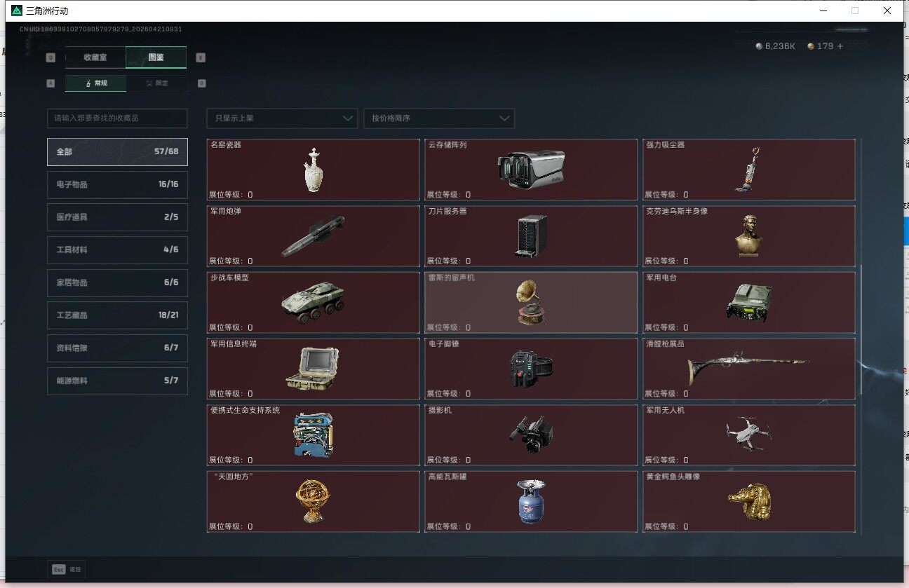The width and height of the screenshot is (909, 588).
Task: Click the plus icon next to 179 currency
Action: pos(840,46)
